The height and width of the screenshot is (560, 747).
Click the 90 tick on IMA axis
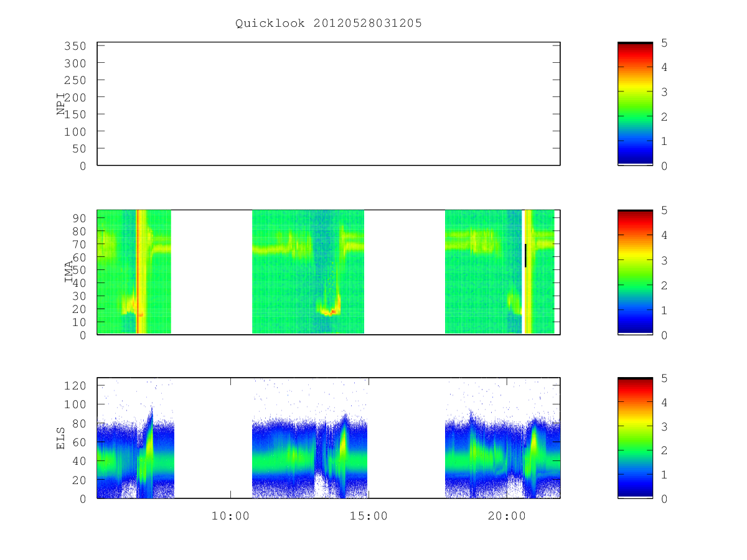coord(79,218)
